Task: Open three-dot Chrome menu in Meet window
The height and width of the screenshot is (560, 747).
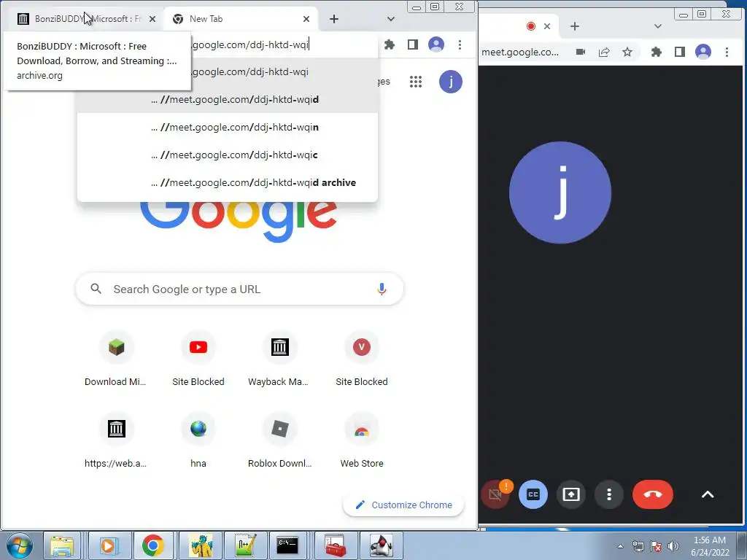Action: click(x=727, y=52)
